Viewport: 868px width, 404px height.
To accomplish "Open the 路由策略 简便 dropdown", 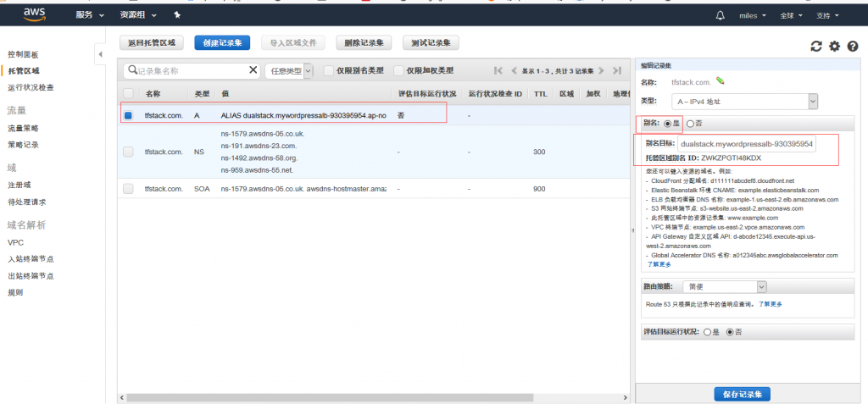I will (x=725, y=286).
